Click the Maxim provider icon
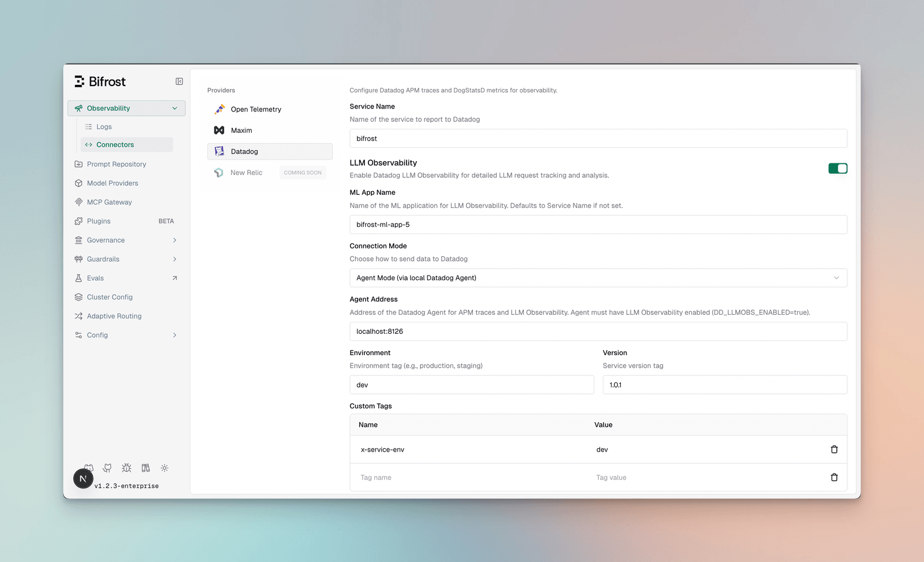Viewport: 924px width, 562px height. (219, 131)
